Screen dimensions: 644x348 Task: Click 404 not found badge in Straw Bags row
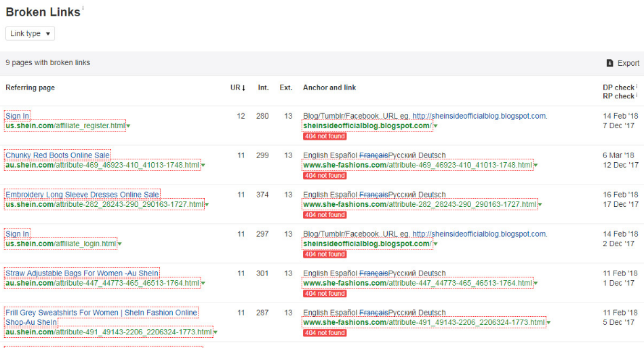coord(325,294)
